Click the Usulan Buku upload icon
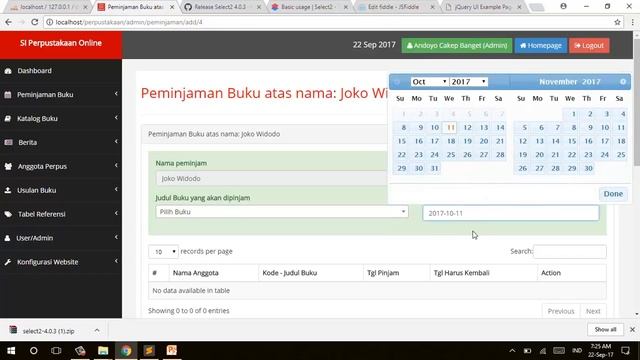Viewport: 640px width, 360px height. (x=8, y=190)
